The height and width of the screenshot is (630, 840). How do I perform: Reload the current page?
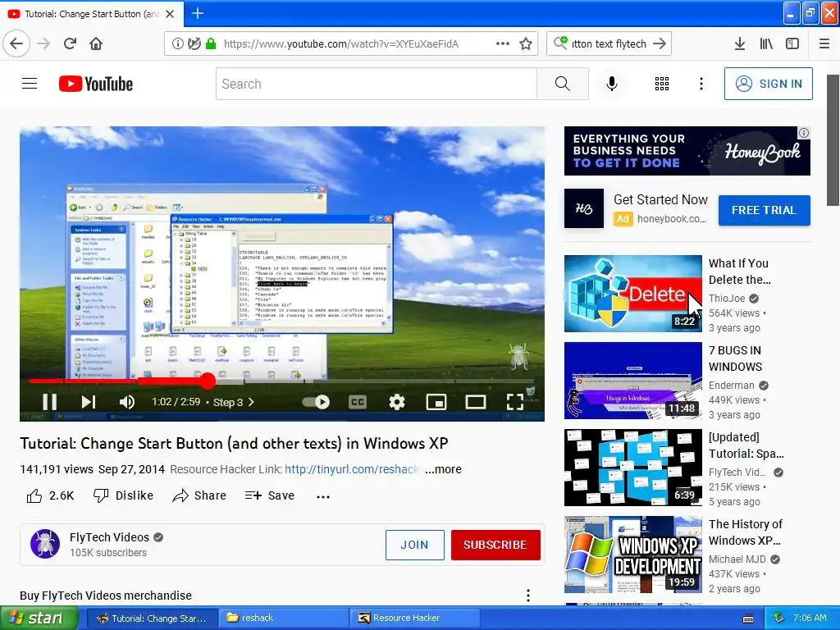[70, 43]
